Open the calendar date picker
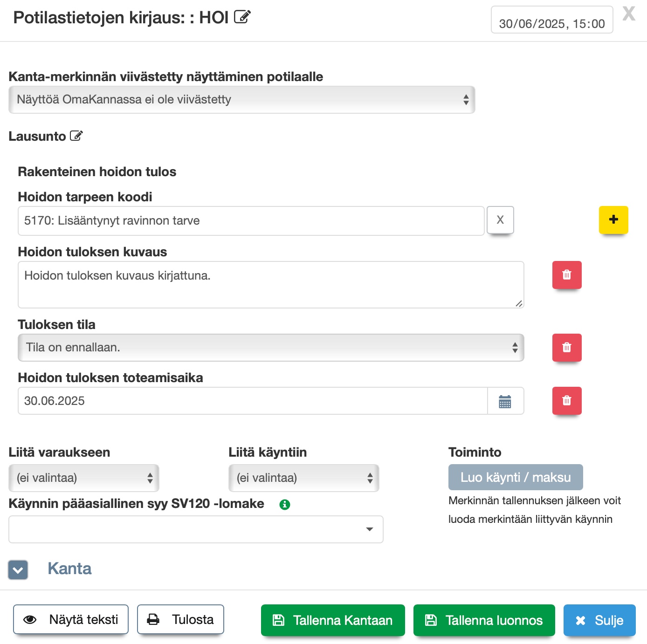The height and width of the screenshot is (644, 647). [505, 401]
